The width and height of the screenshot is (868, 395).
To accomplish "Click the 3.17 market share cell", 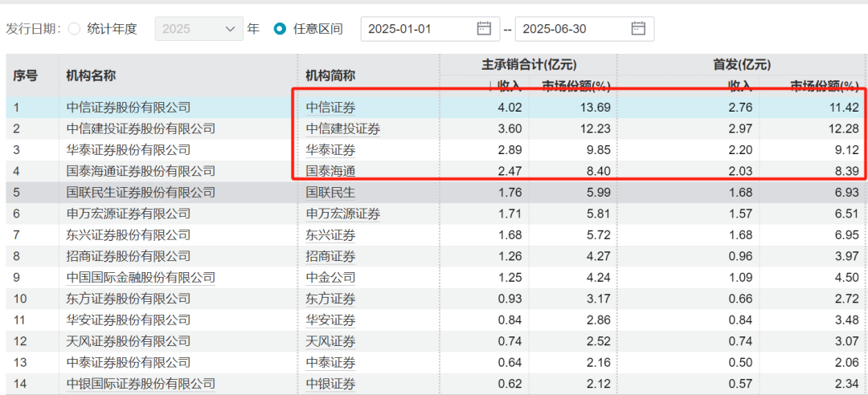I will click(599, 299).
